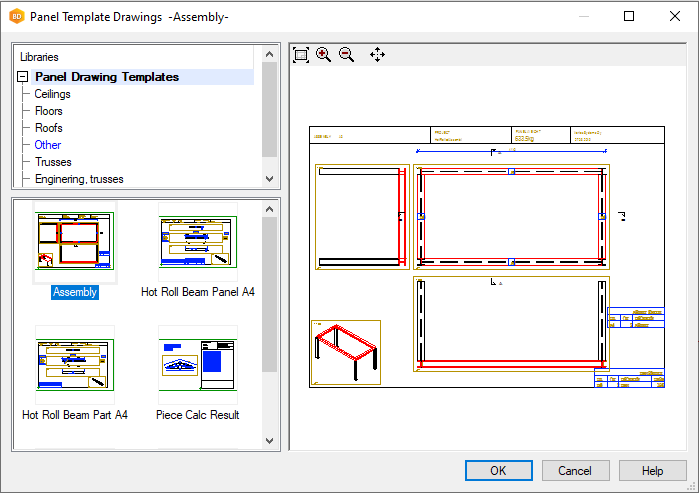Click the zoom out magnifier icon
Viewport: 699px width, 493px height.
coord(347,55)
